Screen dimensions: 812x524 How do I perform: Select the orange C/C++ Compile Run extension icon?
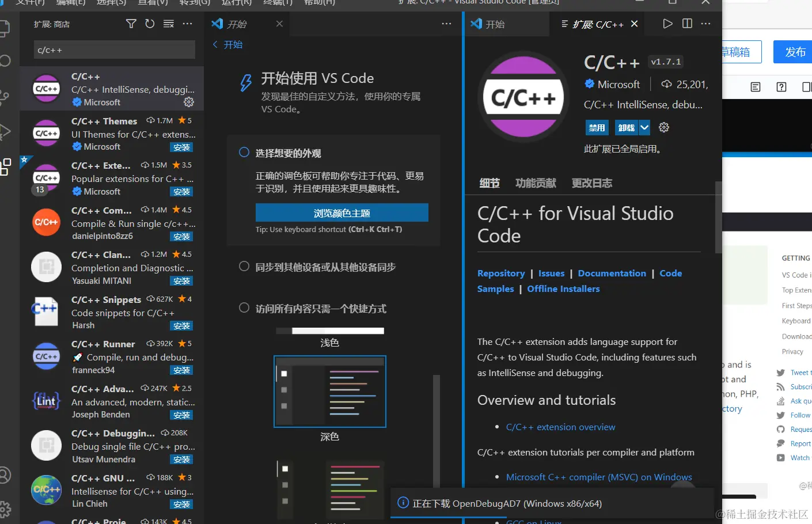point(46,222)
